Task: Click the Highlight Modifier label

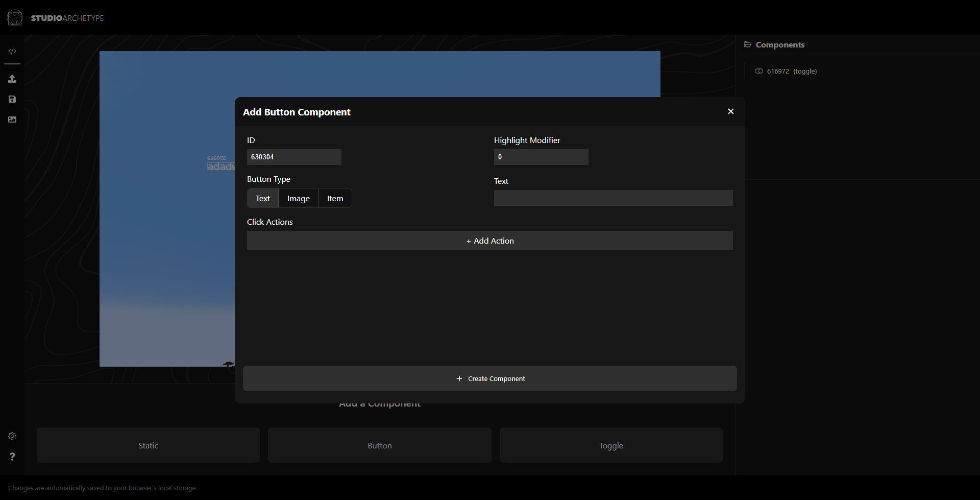Action: [527, 140]
